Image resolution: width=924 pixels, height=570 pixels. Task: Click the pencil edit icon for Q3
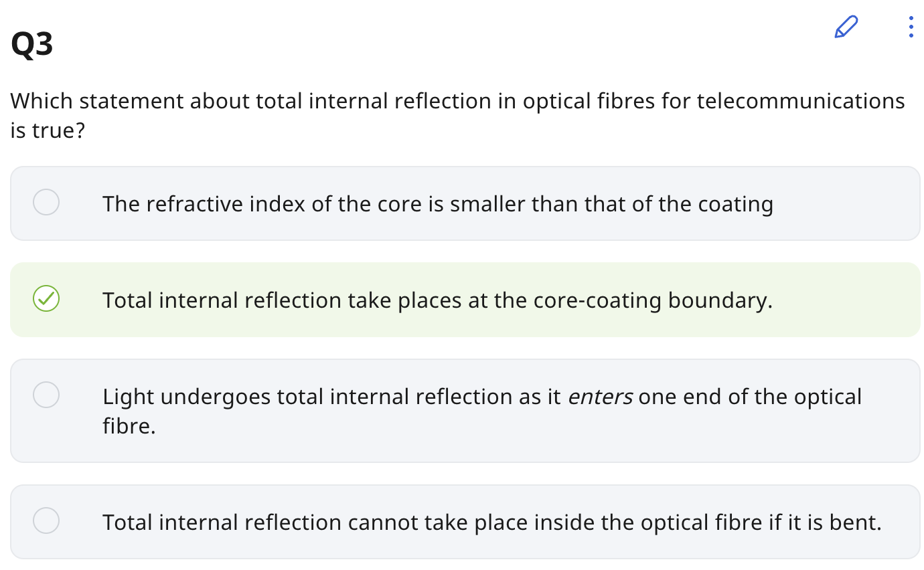pyautogui.click(x=846, y=27)
